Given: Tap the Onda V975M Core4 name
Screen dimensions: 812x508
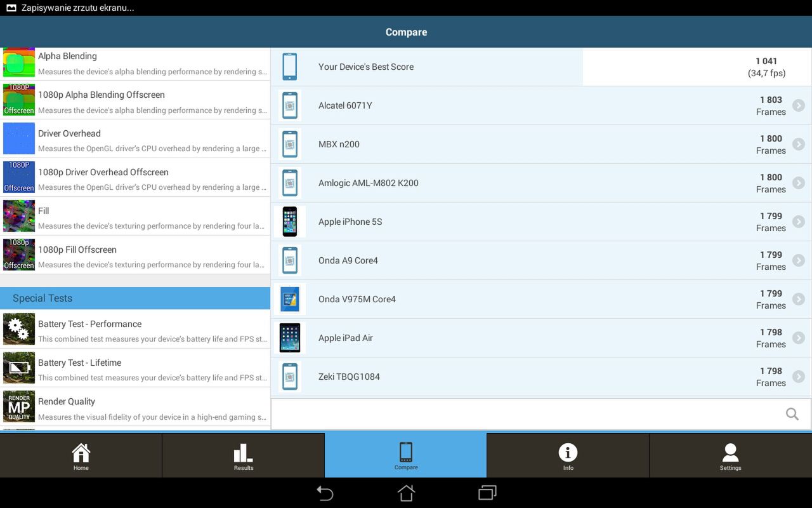Looking at the screenshot, I should (357, 299).
